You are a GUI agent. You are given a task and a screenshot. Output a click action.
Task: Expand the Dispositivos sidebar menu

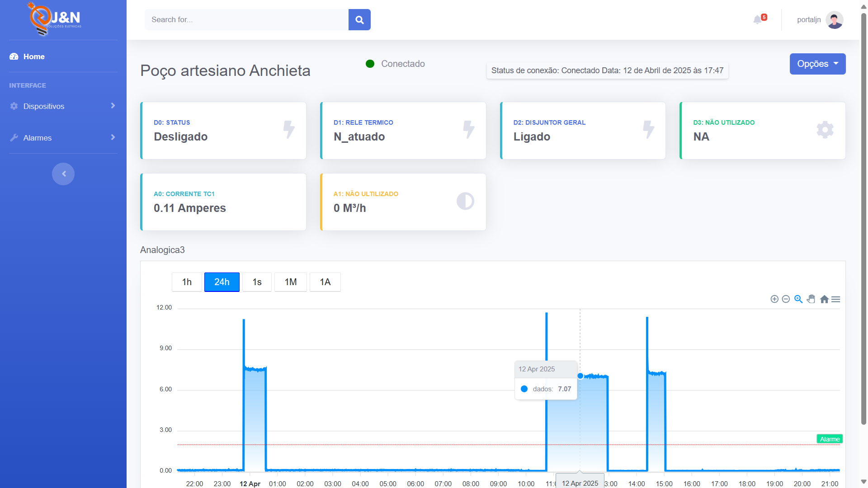63,106
